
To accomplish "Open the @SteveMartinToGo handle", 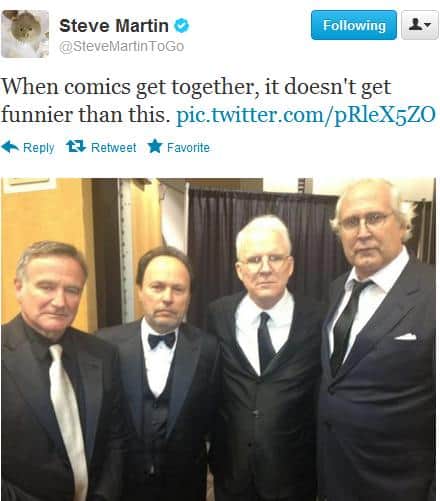I will click(x=121, y=46).
